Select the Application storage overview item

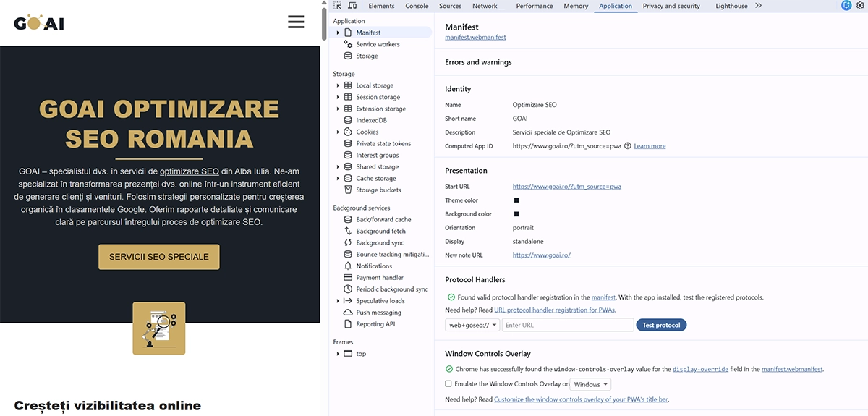click(x=367, y=56)
